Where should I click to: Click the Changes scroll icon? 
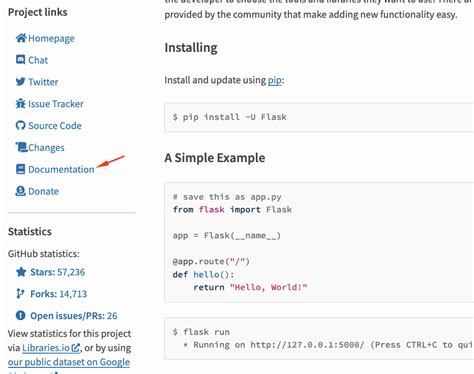point(21,147)
